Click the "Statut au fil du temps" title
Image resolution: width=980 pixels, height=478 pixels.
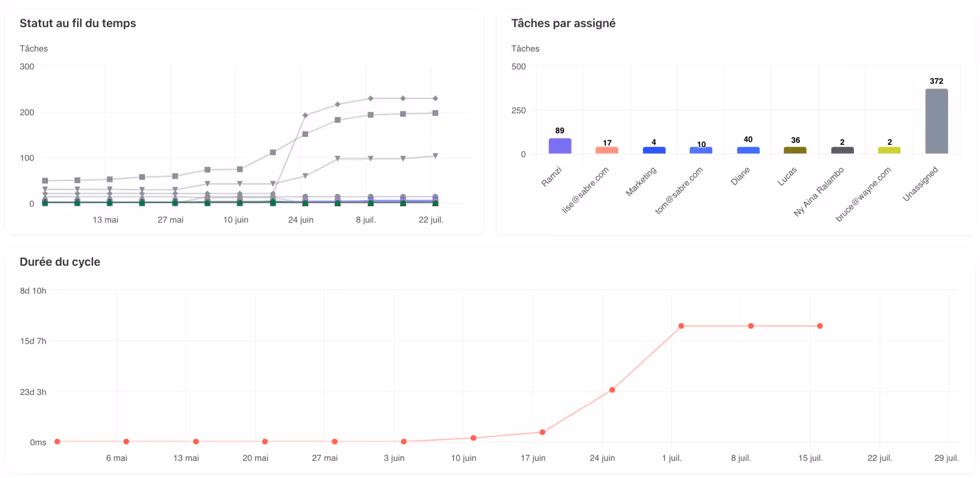click(x=78, y=23)
